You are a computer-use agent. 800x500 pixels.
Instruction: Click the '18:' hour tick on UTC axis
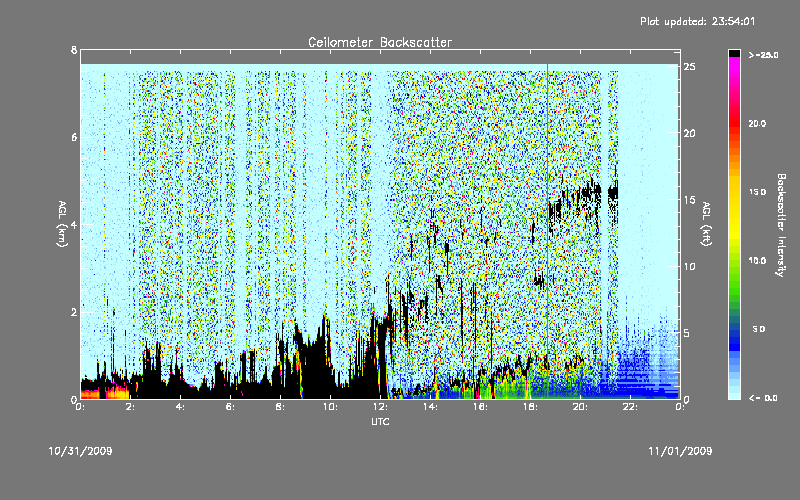531,407
